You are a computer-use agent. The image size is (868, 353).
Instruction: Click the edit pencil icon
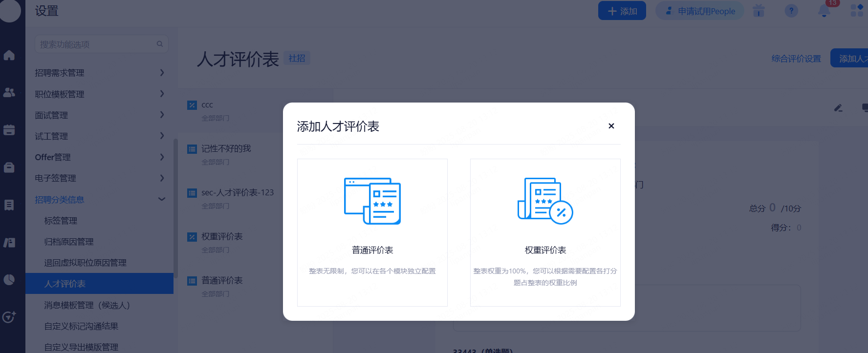(x=838, y=108)
